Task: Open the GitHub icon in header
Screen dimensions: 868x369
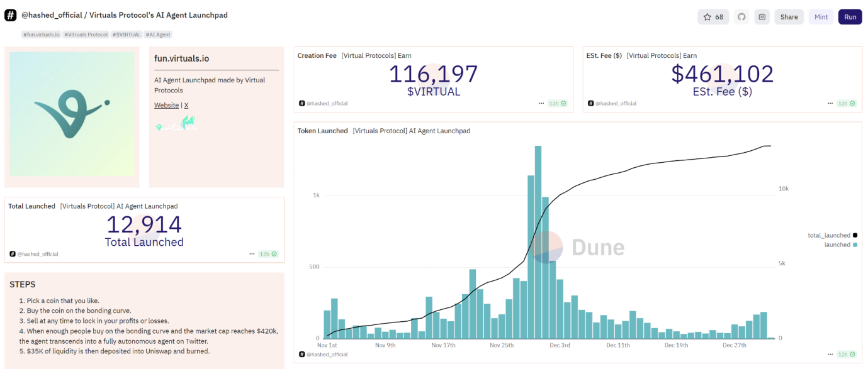Action: tap(741, 17)
